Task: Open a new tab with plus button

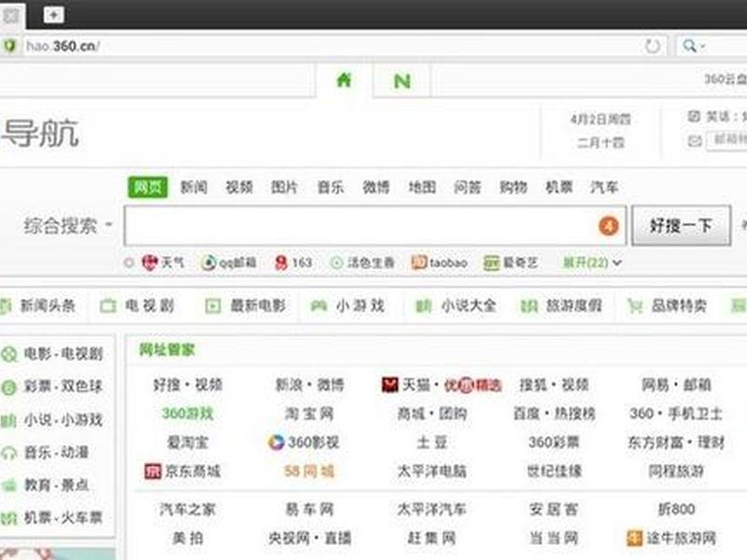Action: pyautogui.click(x=53, y=15)
